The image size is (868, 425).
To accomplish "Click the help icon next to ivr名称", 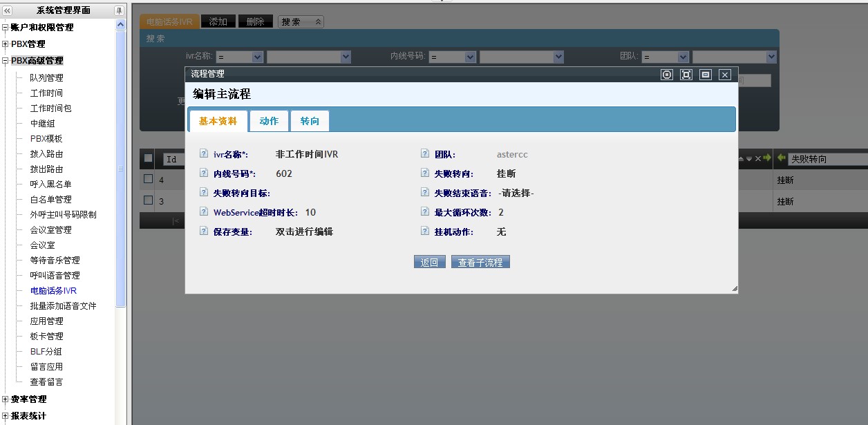I will point(203,154).
